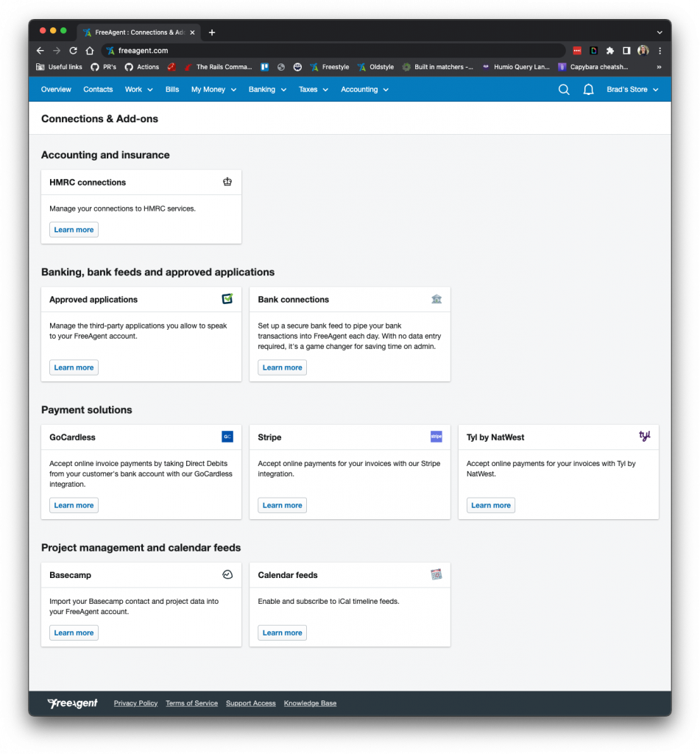Close the FreeAgent browser tab
This screenshot has height=754, width=700.
click(192, 32)
